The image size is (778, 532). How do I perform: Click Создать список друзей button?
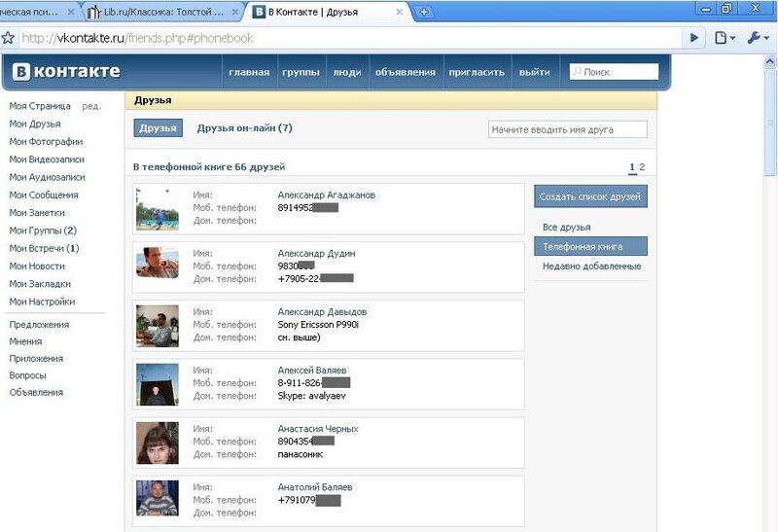click(x=590, y=196)
